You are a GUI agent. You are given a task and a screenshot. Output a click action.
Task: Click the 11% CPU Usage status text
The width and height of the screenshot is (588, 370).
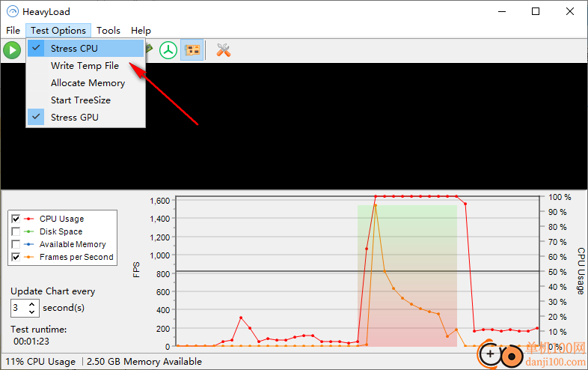pos(40,362)
